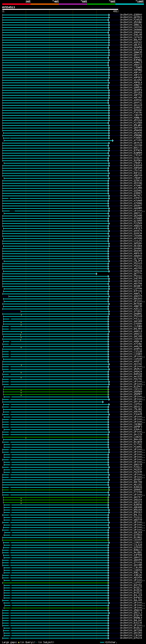
Task: Open hit UniRef100_Q41119
Action: click(131, 105)
